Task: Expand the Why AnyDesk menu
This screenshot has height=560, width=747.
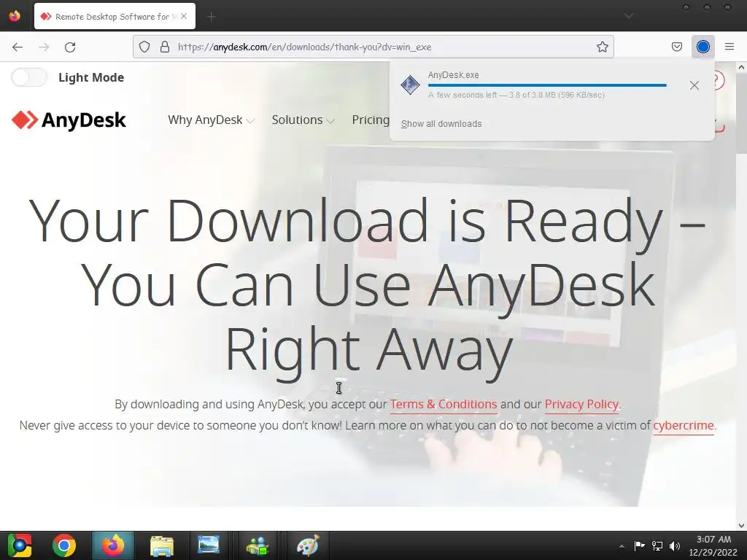Action: click(x=211, y=120)
